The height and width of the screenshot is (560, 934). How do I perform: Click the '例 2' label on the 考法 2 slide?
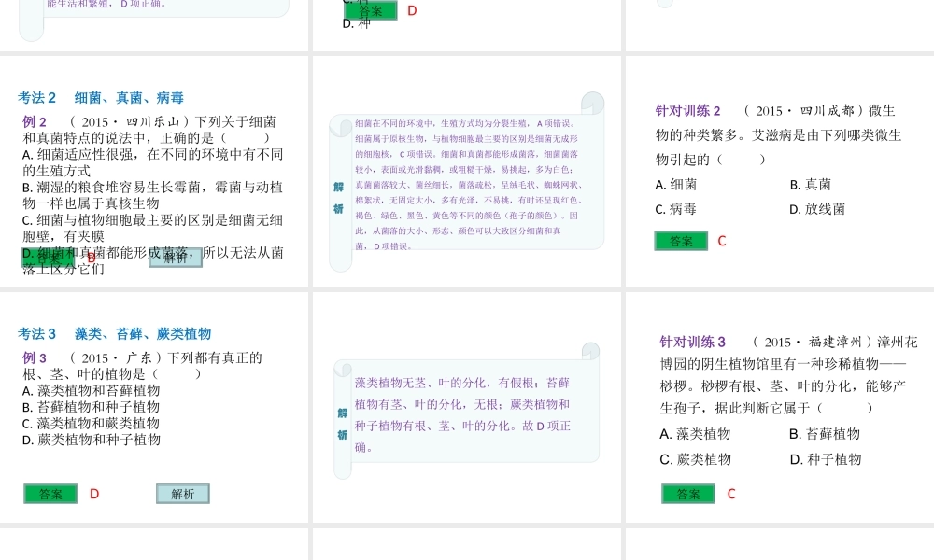point(35,121)
